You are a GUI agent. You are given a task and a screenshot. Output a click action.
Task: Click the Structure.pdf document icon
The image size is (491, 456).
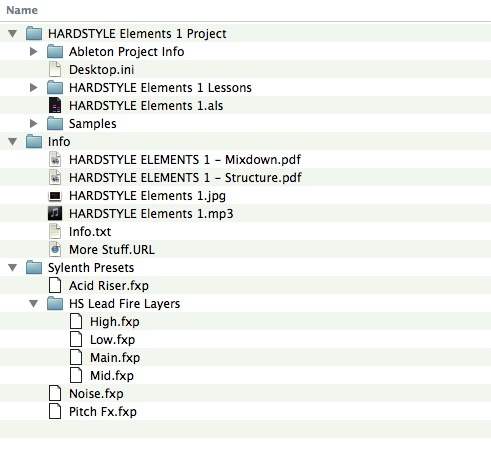[55, 177]
